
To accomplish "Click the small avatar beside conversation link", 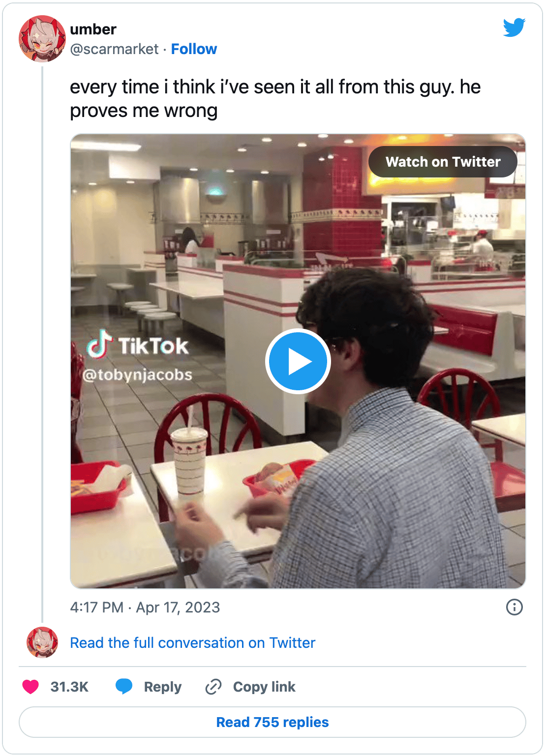I will [x=42, y=642].
